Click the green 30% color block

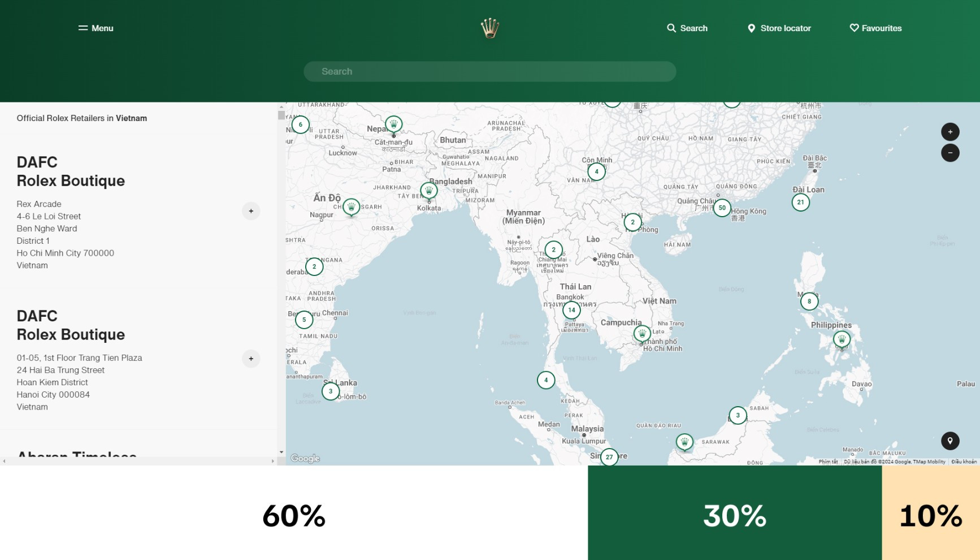(x=735, y=513)
